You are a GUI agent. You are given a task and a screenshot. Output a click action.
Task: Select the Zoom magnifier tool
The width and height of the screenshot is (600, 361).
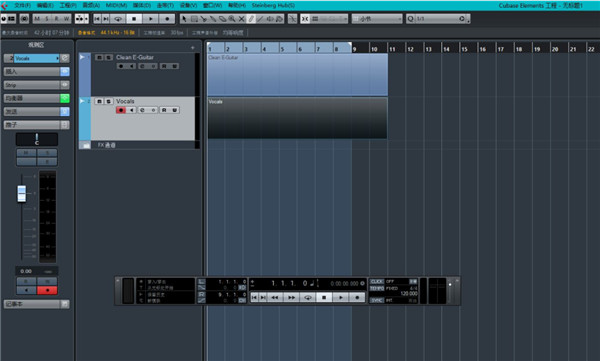232,19
